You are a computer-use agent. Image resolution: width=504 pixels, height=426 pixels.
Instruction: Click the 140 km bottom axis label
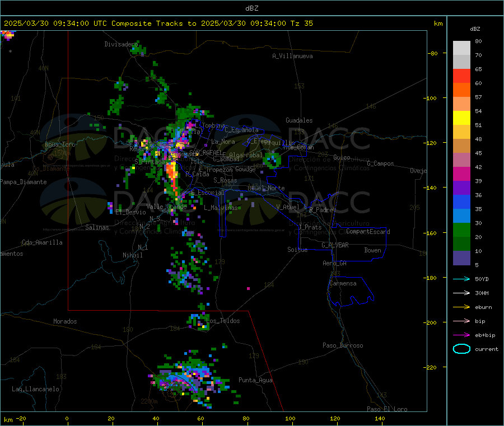380,418
